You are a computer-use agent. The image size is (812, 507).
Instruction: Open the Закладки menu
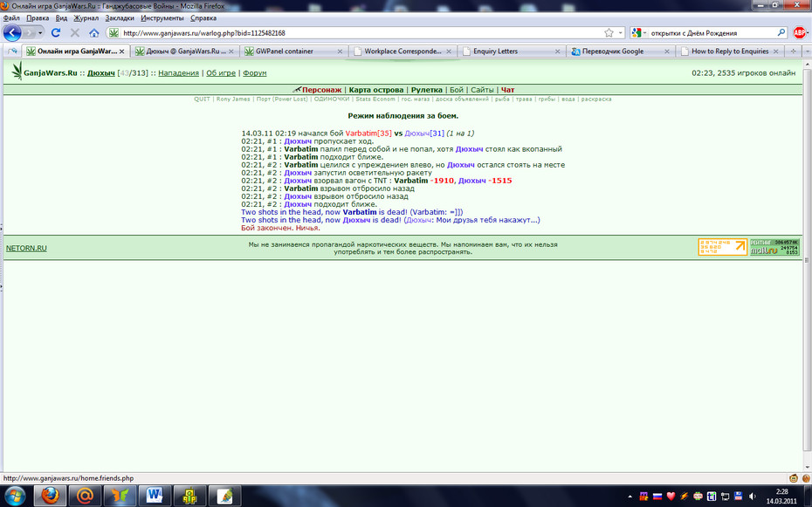coord(120,17)
